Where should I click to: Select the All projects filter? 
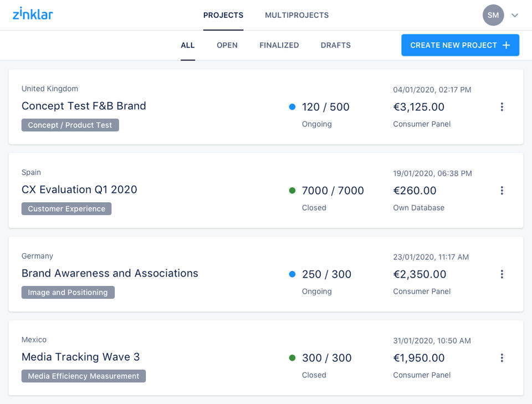tap(188, 45)
